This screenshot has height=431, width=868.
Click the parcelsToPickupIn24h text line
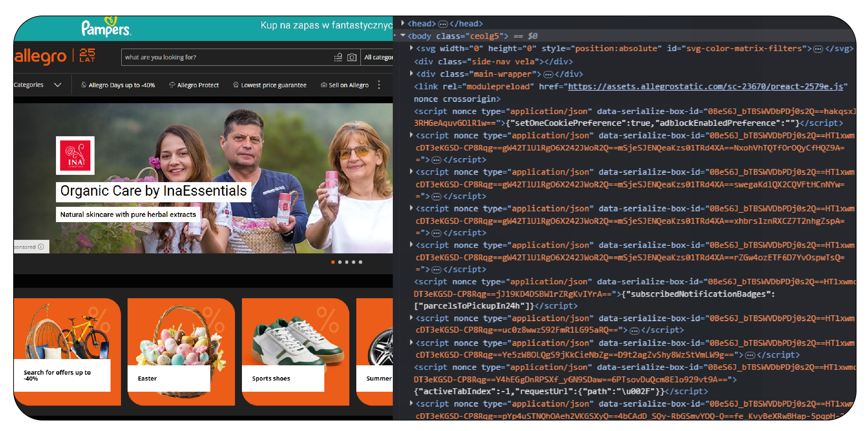tap(495, 306)
